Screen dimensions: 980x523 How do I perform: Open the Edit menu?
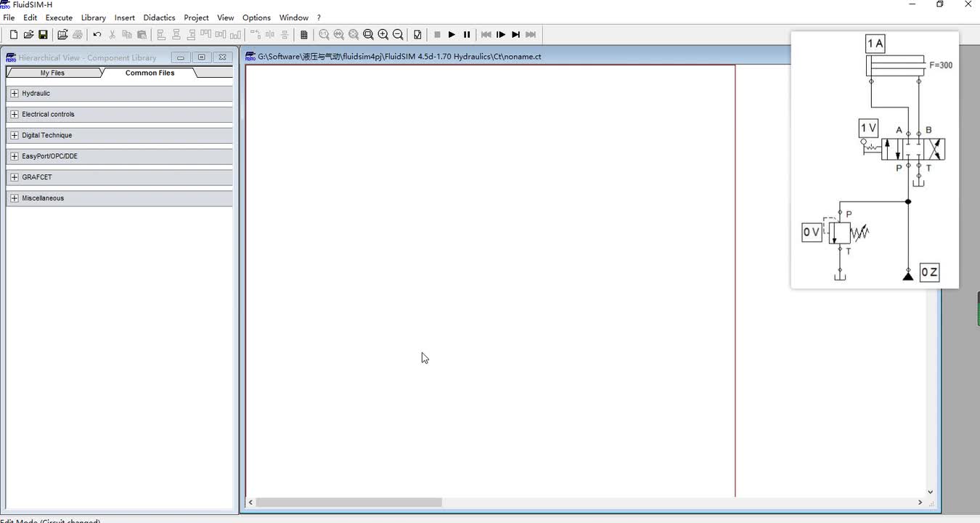[x=30, y=17]
